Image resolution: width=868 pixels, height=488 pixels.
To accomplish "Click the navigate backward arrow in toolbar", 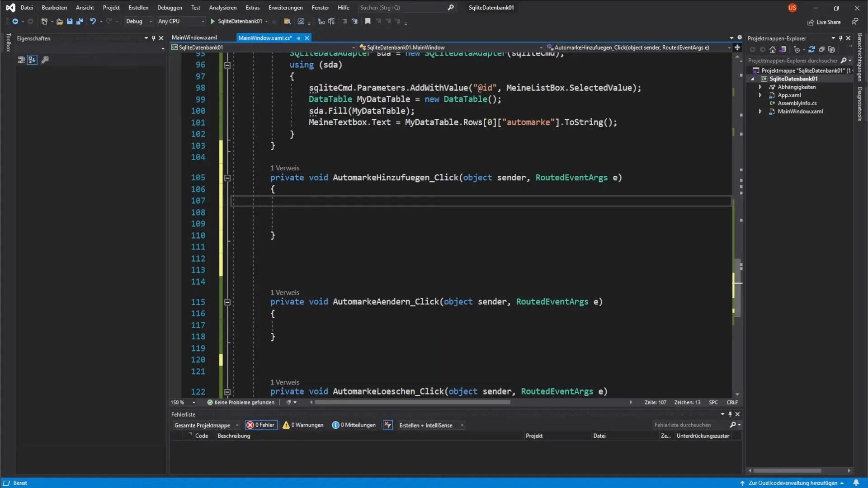I will tap(15, 21).
